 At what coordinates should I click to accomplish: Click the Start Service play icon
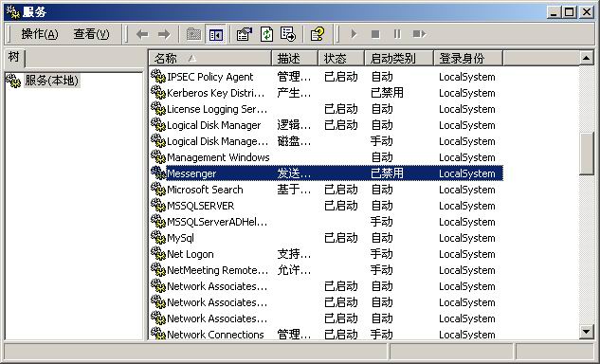pyautogui.click(x=354, y=34)
